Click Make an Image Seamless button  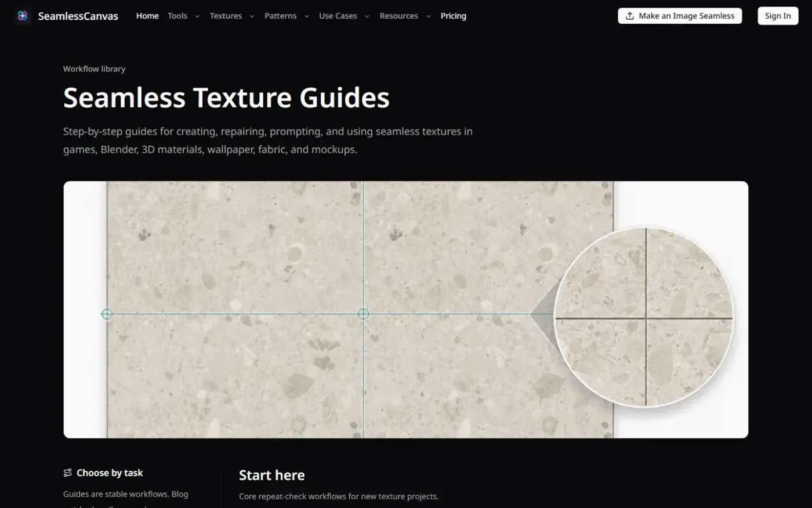680,16
